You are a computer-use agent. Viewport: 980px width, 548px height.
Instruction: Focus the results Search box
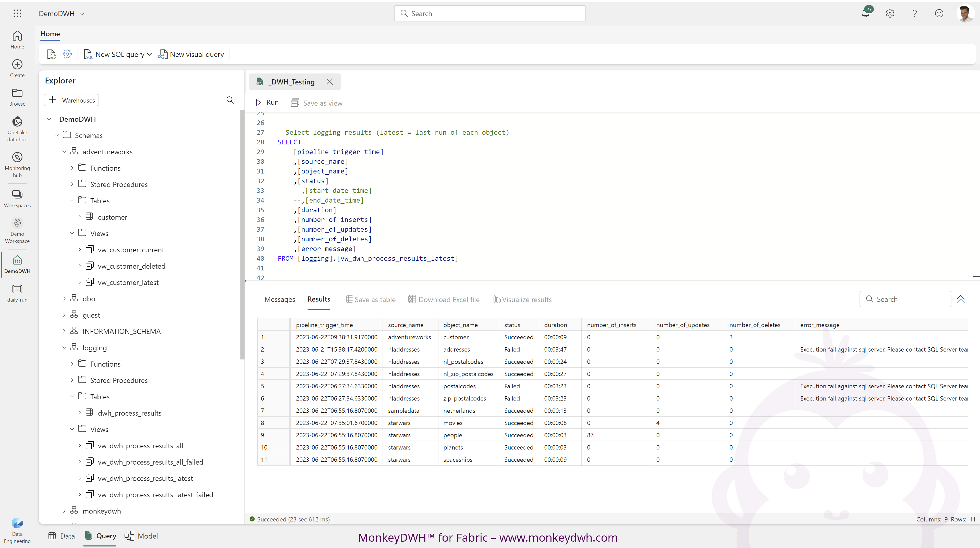tap(905, 299)
